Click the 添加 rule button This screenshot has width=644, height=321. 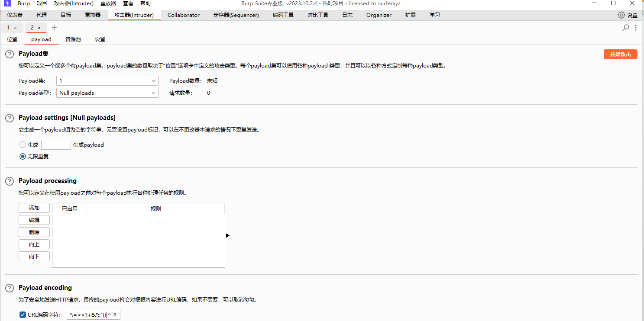tap(34, 208)
